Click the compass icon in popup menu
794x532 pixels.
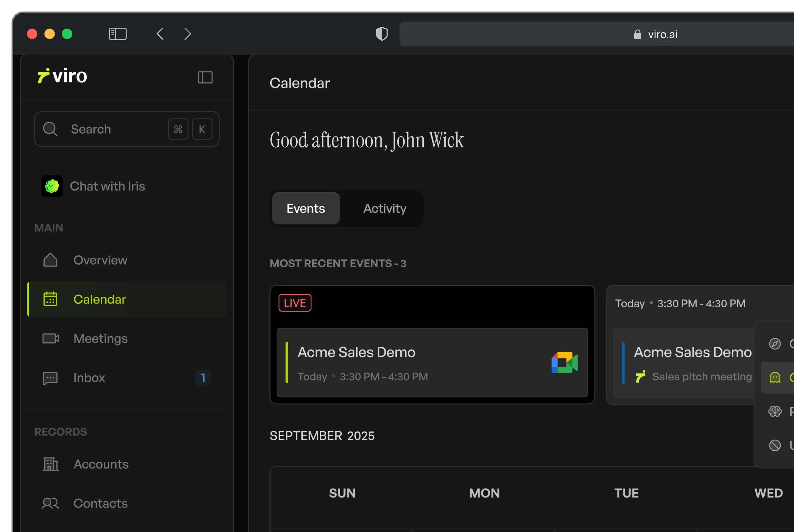click(775, 344)
